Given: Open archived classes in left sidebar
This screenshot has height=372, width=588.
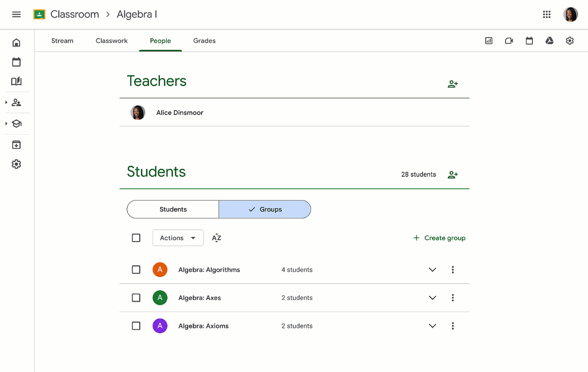Looking at the screenshot, I should click(17, 145).
